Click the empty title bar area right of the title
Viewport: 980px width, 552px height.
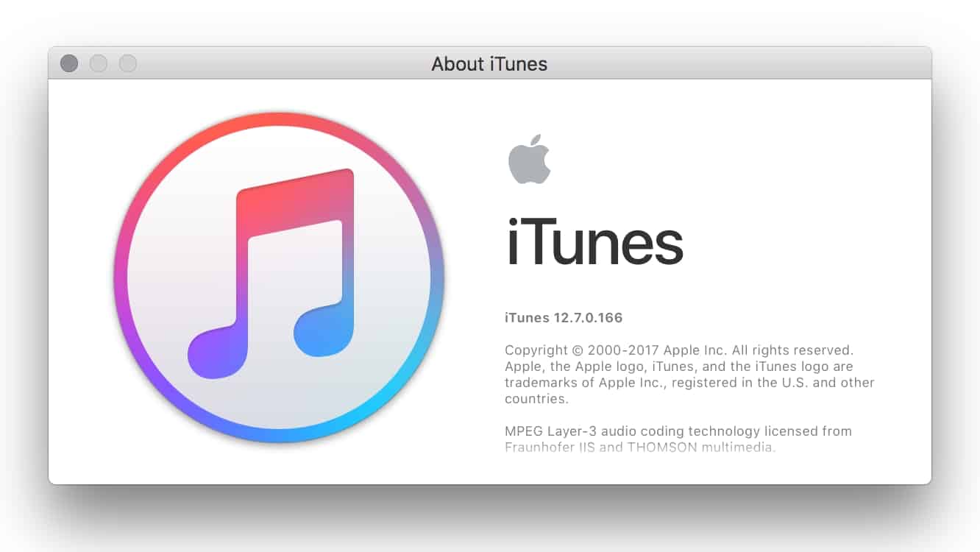(x=736, y=63)
